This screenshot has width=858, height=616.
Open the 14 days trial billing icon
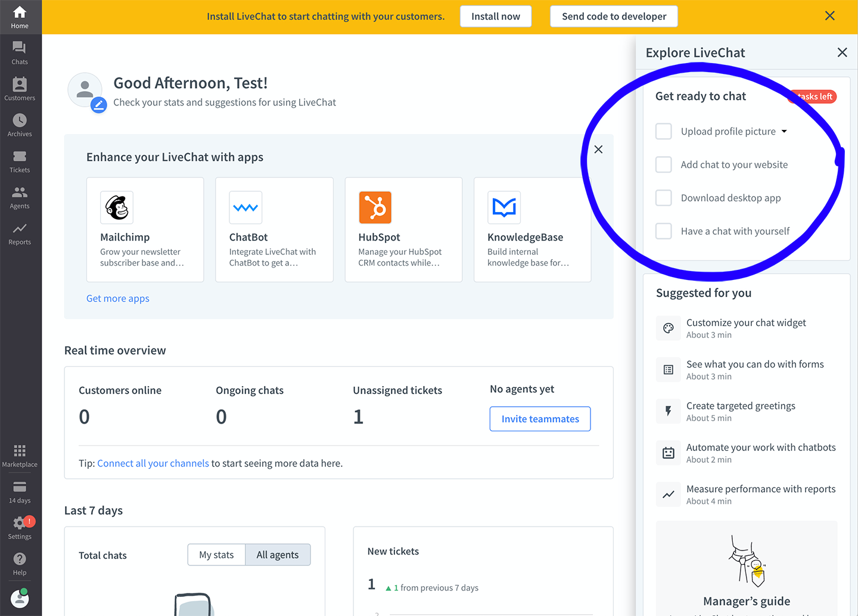tap(20, 492)
